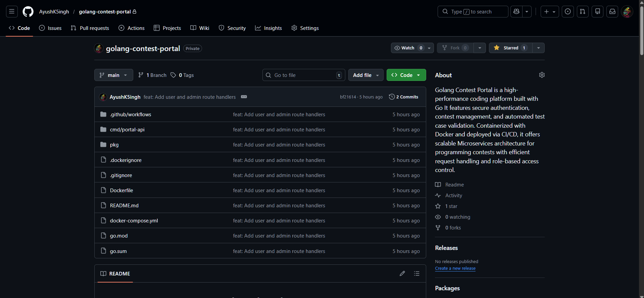Open the README outline list icon
Image resolution: width=644 pixels, height=298 pixels.
416,273
